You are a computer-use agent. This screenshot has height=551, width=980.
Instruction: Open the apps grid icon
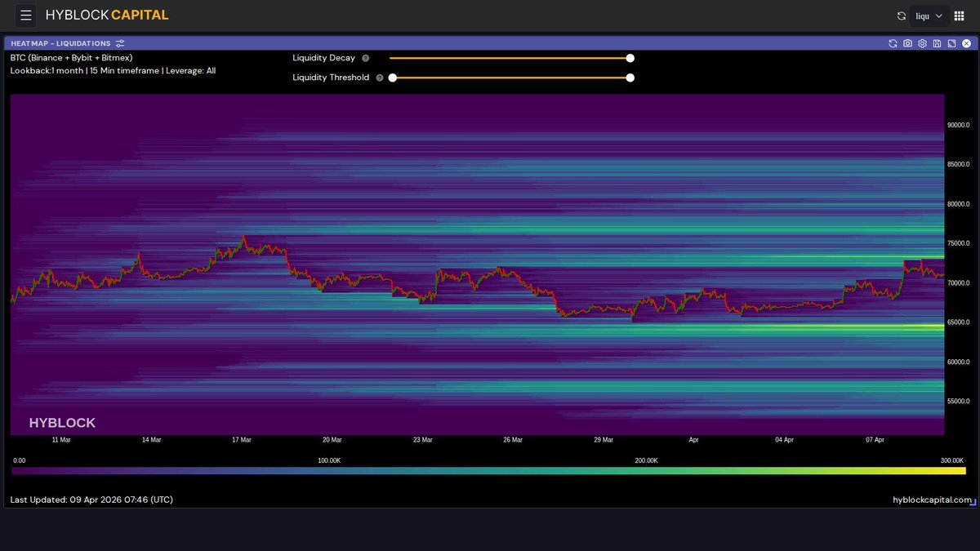960,16
